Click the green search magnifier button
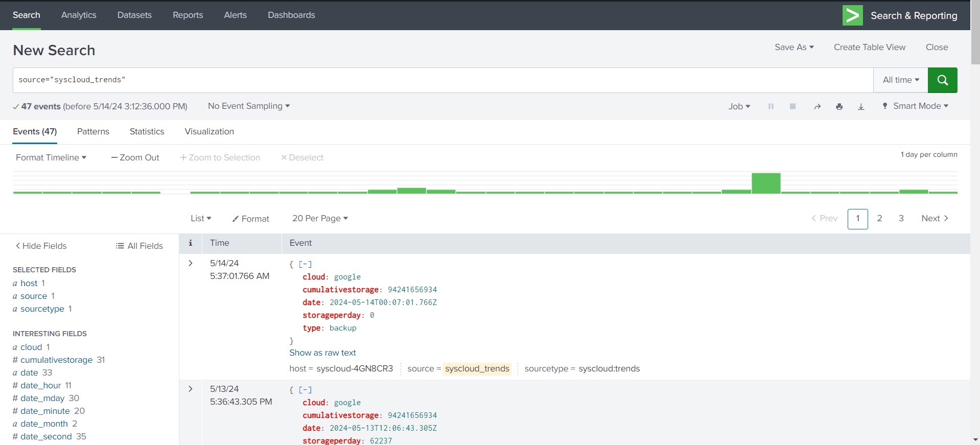This screenshot has width=980, height=445. 942,80
